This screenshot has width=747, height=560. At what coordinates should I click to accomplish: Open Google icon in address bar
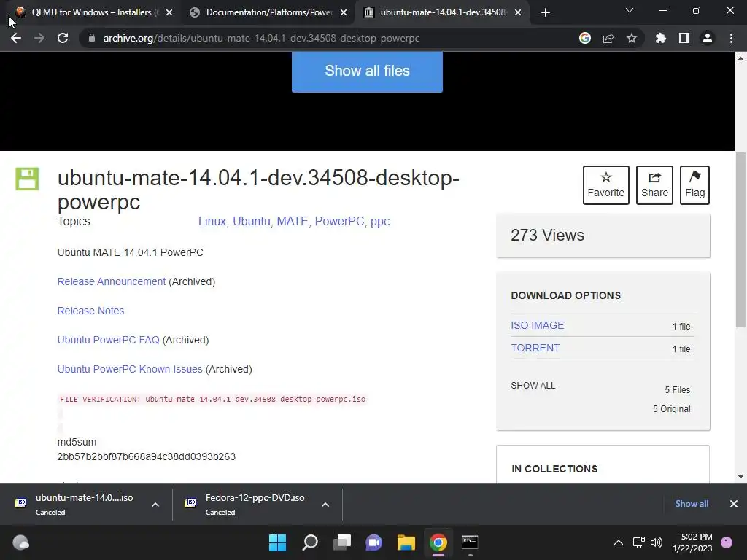pos(585,38)
